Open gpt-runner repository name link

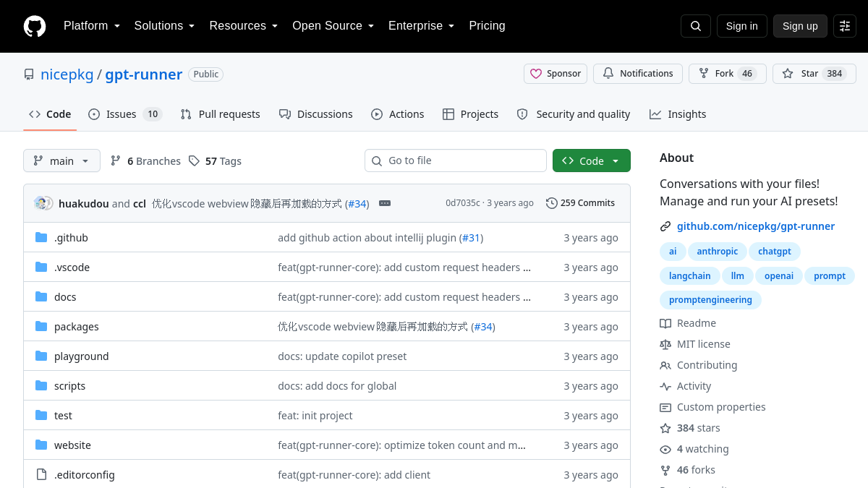click(x=144, y=74)
